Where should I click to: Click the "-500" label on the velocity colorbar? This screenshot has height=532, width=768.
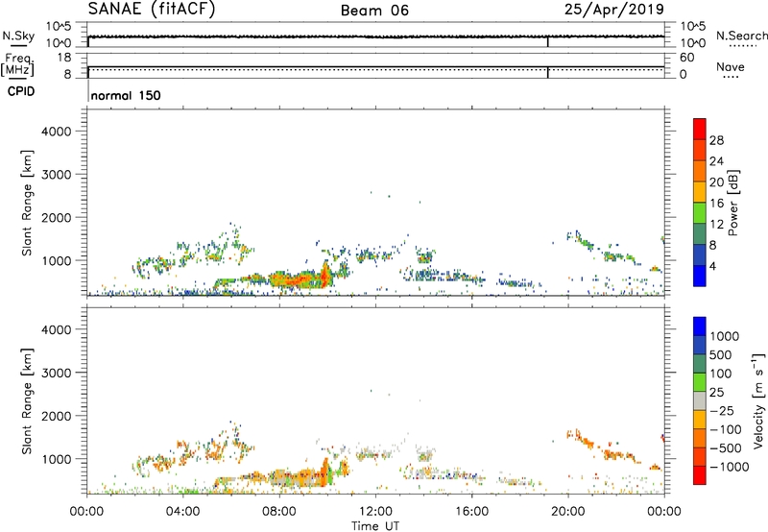click(726, 448)
